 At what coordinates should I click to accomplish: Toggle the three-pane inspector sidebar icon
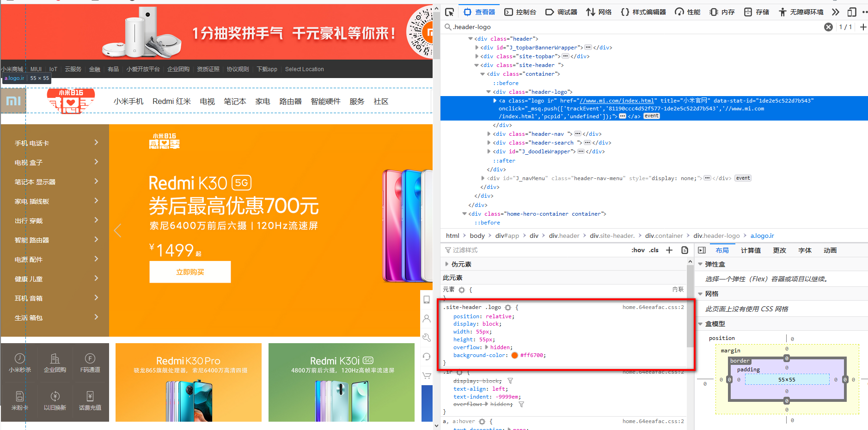pos(702,250)
